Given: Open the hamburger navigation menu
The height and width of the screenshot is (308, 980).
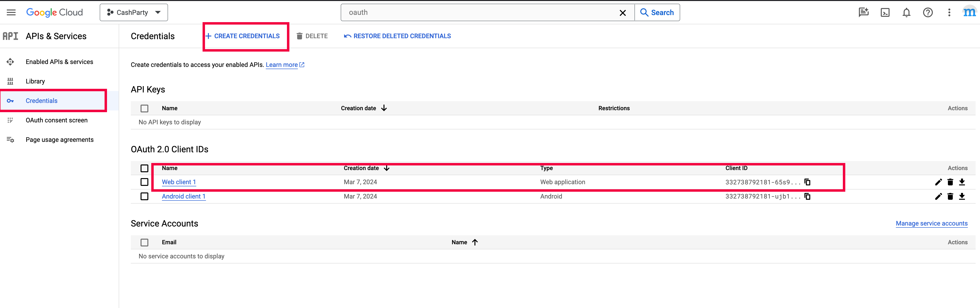Looking at the screenshot, I should 11,13.
